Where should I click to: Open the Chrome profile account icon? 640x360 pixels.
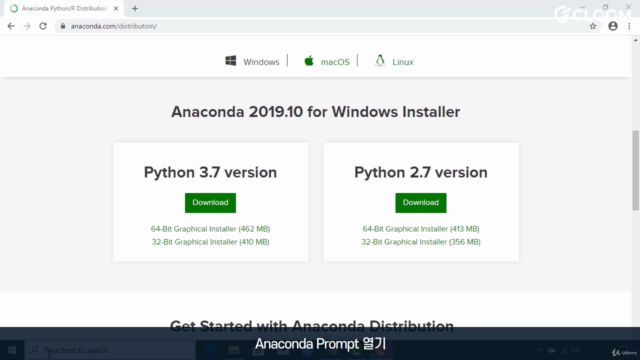pos(613,26)
